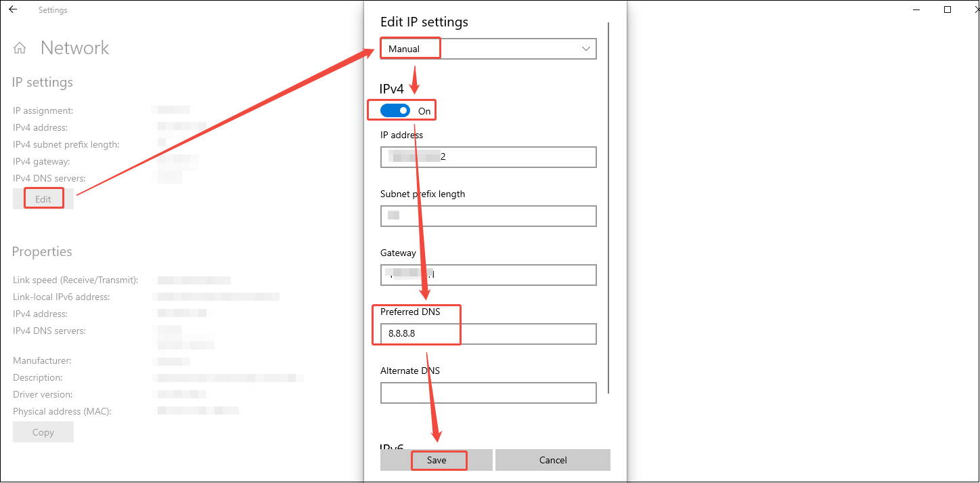Click the empty Alternate DNS field
This screenshot has width=980, height=483.
(x=487, y=392)
